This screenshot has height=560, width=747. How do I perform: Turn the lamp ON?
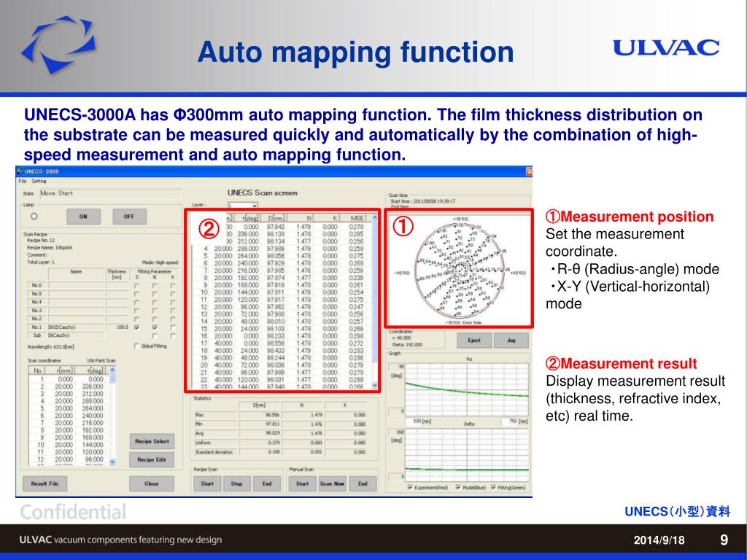tap(83, 216)
